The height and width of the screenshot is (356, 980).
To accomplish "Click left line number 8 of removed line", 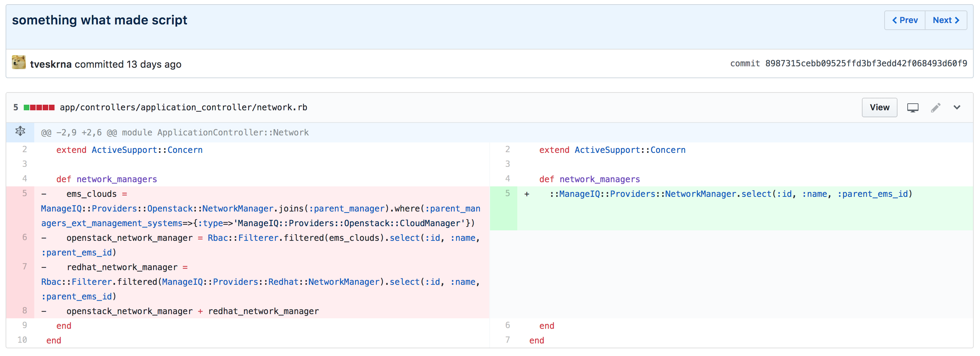I will pos(24,311).
